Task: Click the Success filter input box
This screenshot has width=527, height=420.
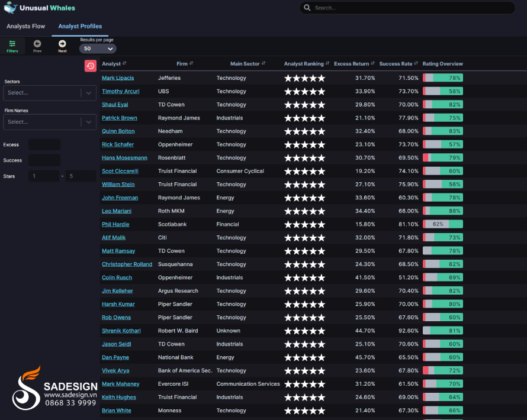Action: pyautogui.click(x=44, y=160)
